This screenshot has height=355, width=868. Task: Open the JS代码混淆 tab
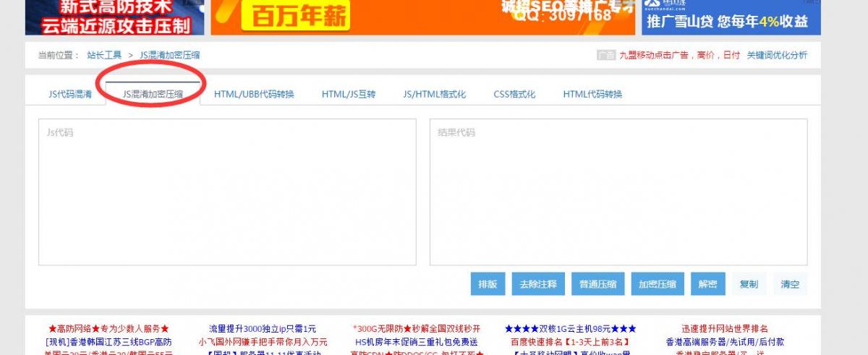pyautogui.click(x=70, y=94)
